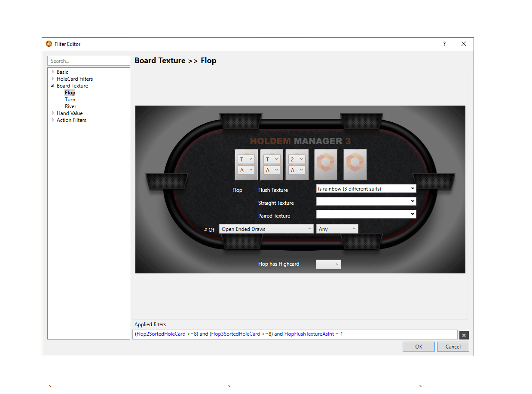Screen dimensions: 532x394
Task: Click the Cancel button
Action: (x=453, y=347)
